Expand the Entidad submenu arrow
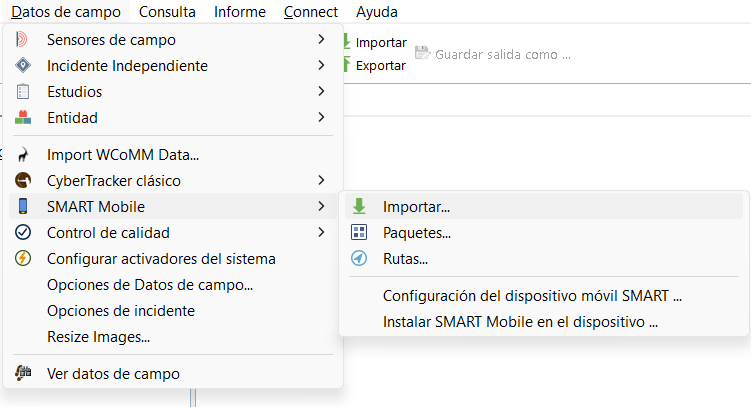The height and width of the screenshot is (407, 751). coord(321,118)
